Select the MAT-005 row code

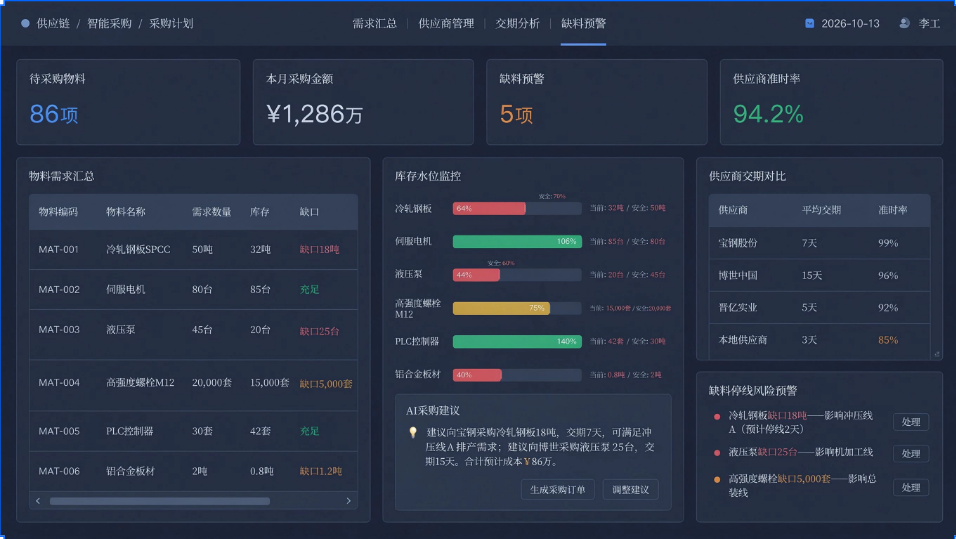pyautogui.click(x=59, y=431)
